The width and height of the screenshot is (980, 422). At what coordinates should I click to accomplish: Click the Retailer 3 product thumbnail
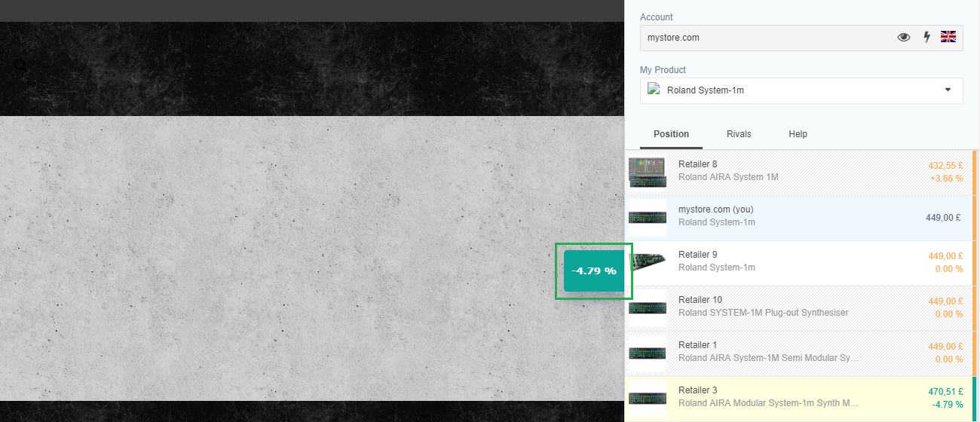648,398
